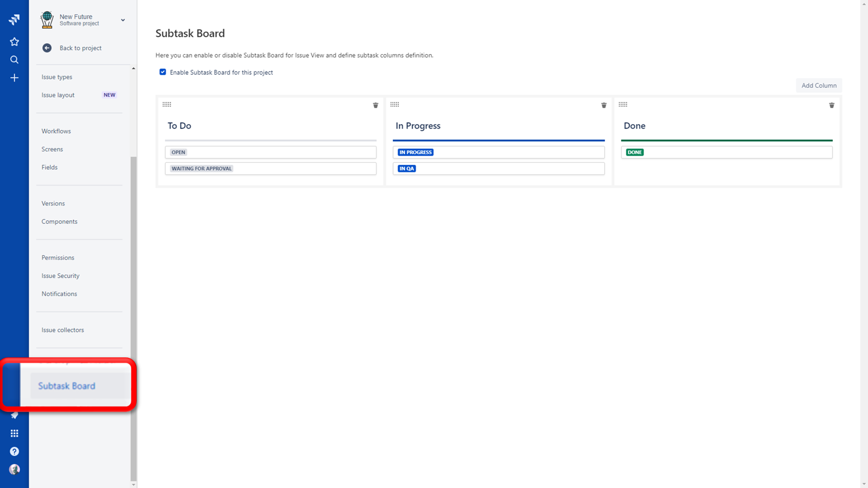Open the help question mark icon
868x488 pixels.
pos(14,451)
